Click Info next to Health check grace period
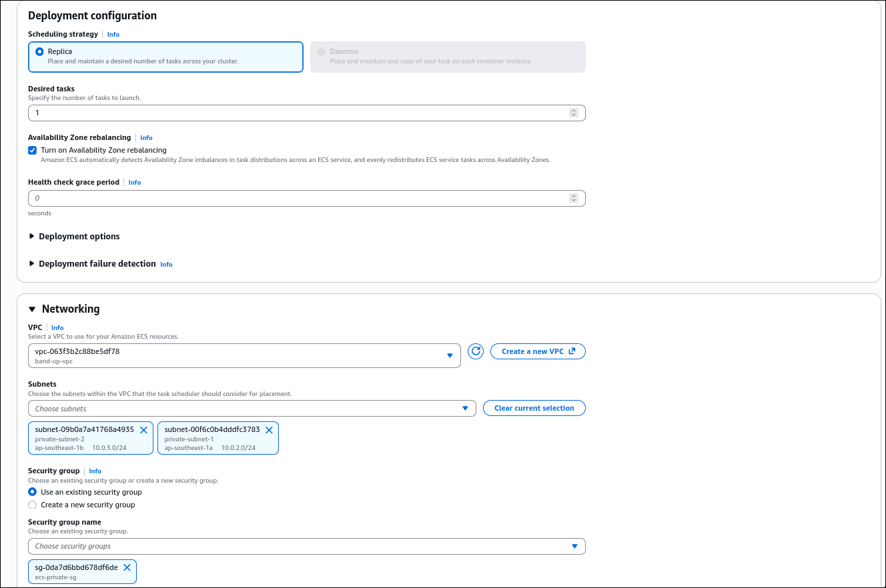Screen dimensions: 886x588 click(134, 182)
